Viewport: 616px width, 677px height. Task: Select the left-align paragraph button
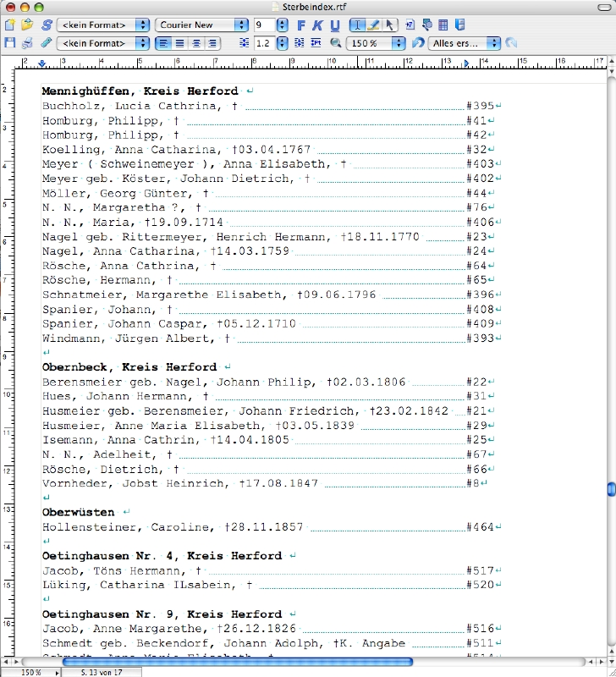point(163,42)
